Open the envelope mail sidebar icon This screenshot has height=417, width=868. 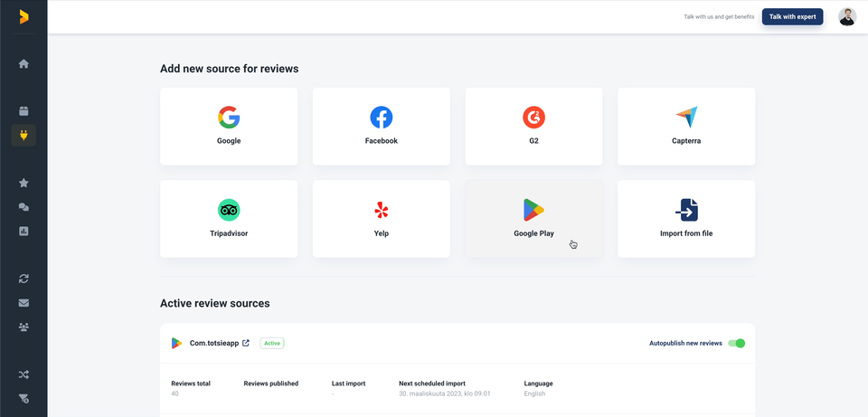[x=24, y=303]
